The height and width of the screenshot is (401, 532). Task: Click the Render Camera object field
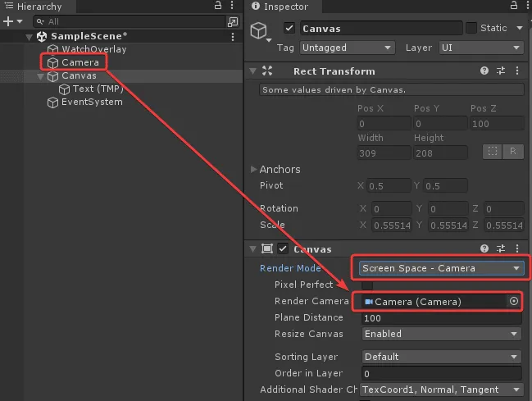tap(434, 302)
